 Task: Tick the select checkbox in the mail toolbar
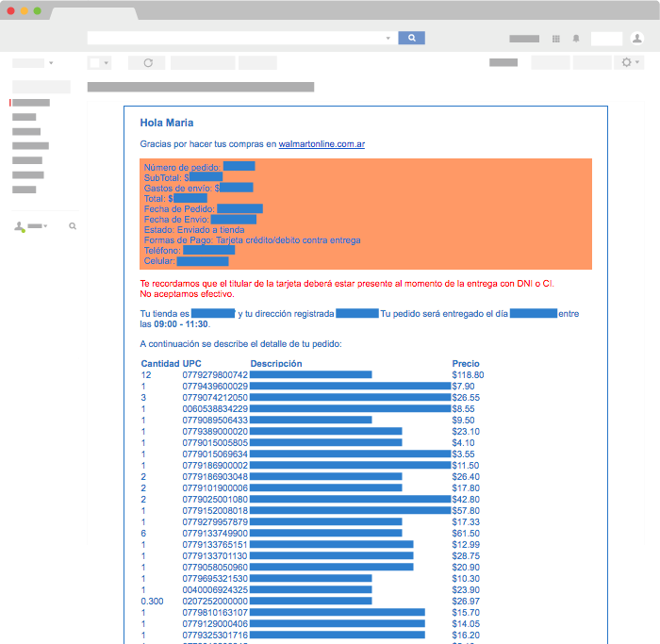tap(94, 62)
